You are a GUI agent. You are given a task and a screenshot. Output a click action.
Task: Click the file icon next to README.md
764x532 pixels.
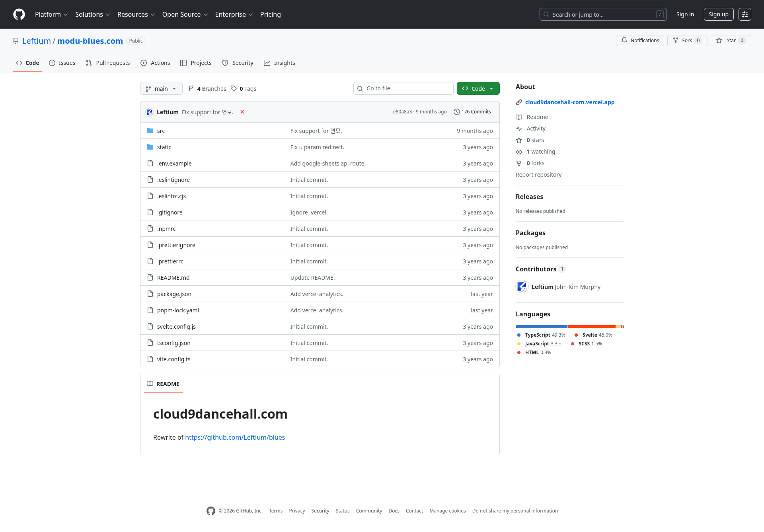tap(150, 277)
